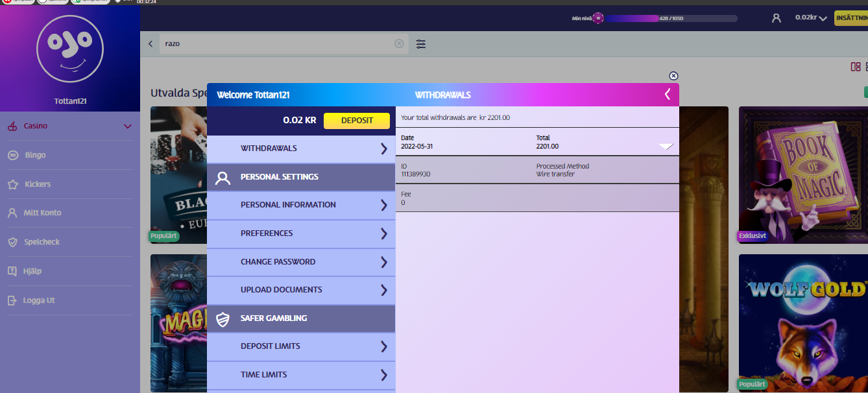The image size is (868, 393).
Task: Select the WITHDRAWALS menu label
Action: tap(269, 149)
